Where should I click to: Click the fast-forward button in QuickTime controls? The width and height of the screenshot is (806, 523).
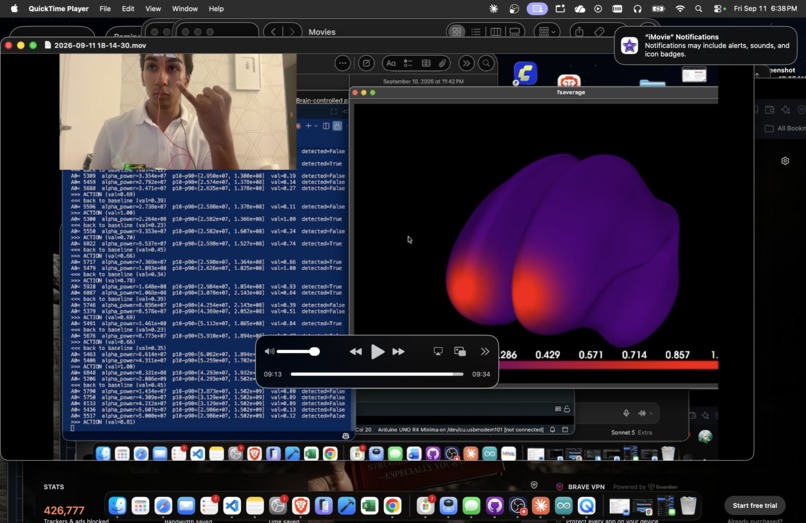point(399,352)
